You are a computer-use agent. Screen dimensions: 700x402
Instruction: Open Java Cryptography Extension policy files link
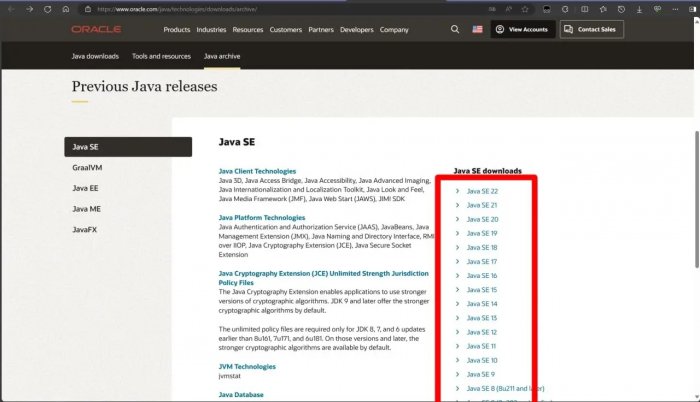coord(323,278)
